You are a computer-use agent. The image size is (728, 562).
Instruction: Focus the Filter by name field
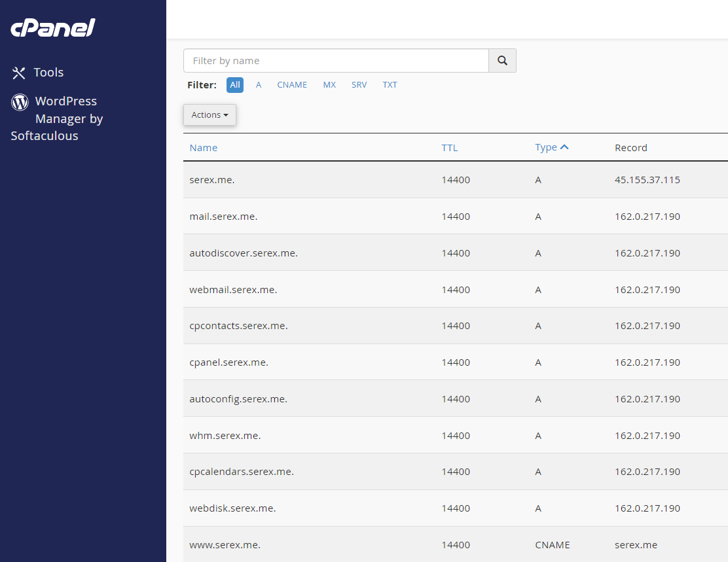(x=336, y=60)
